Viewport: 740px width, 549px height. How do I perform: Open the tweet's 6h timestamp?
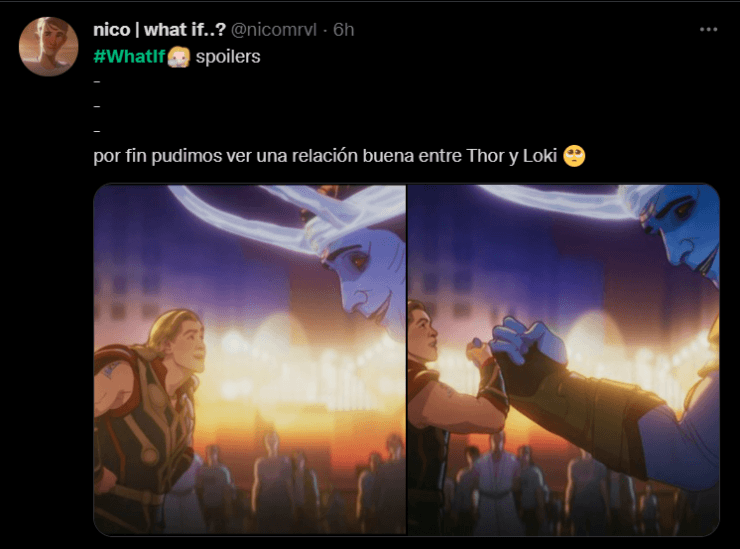click(344, 30)
